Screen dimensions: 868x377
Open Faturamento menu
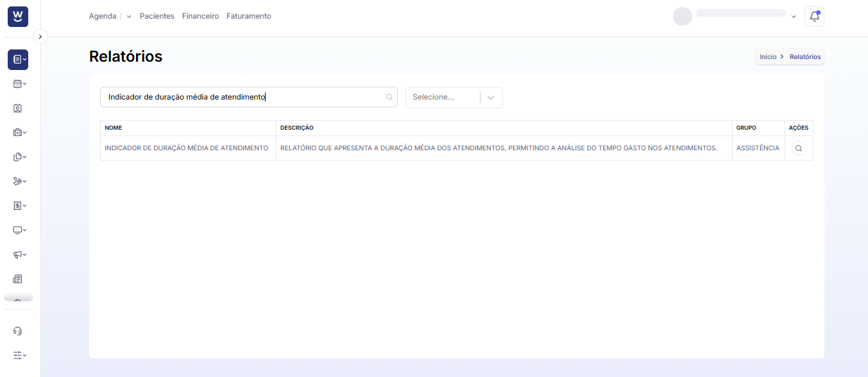tap(249, 16)
